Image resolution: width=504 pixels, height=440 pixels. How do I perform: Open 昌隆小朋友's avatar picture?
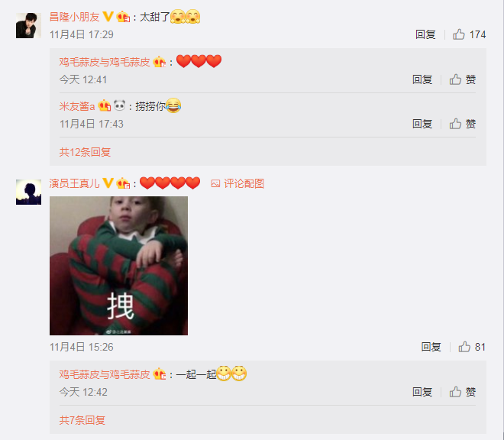coord(28,25)
